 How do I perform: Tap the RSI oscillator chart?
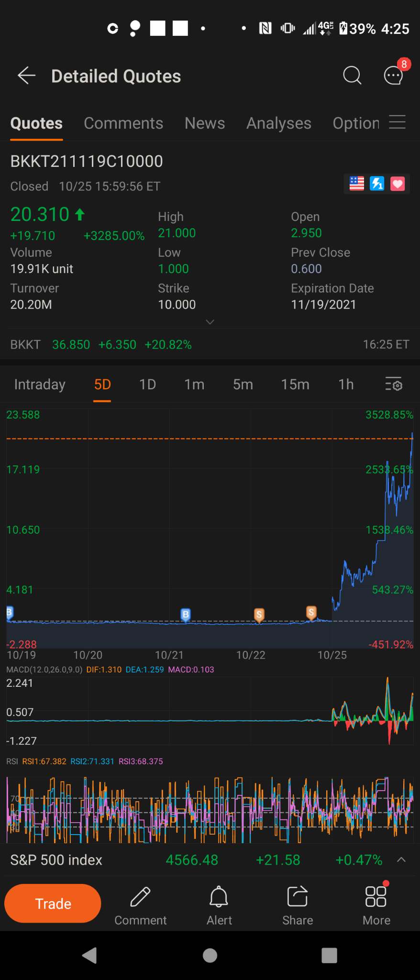click(x=210, y=810)
